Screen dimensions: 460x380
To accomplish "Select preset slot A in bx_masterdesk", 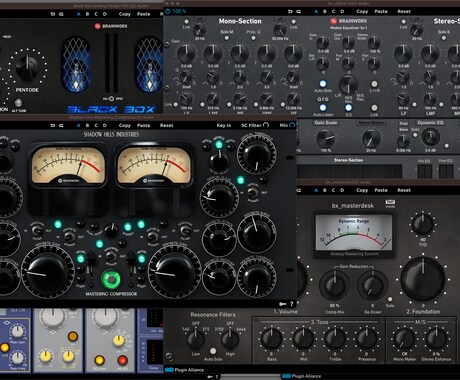I will 316,190.
